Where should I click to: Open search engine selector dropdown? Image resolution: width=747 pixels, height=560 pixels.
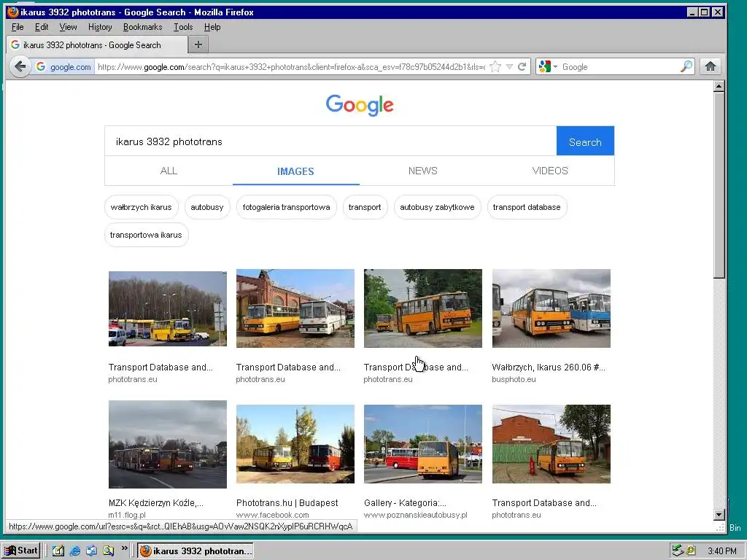[548, 66]
